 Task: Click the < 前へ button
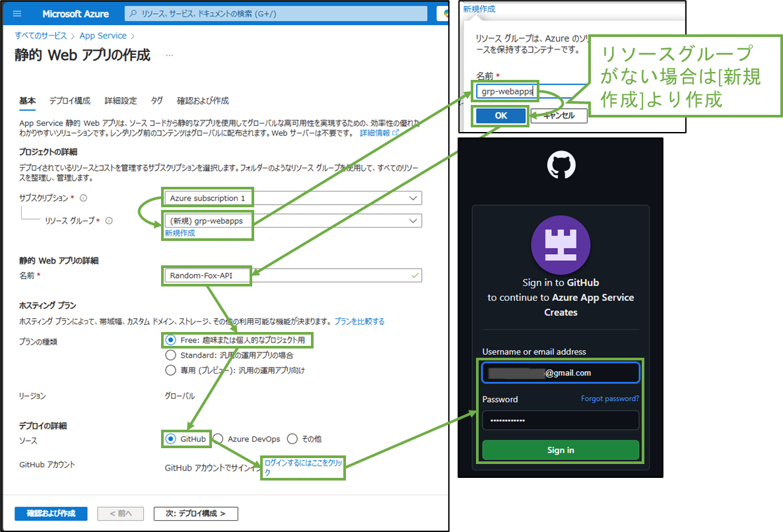120,514
